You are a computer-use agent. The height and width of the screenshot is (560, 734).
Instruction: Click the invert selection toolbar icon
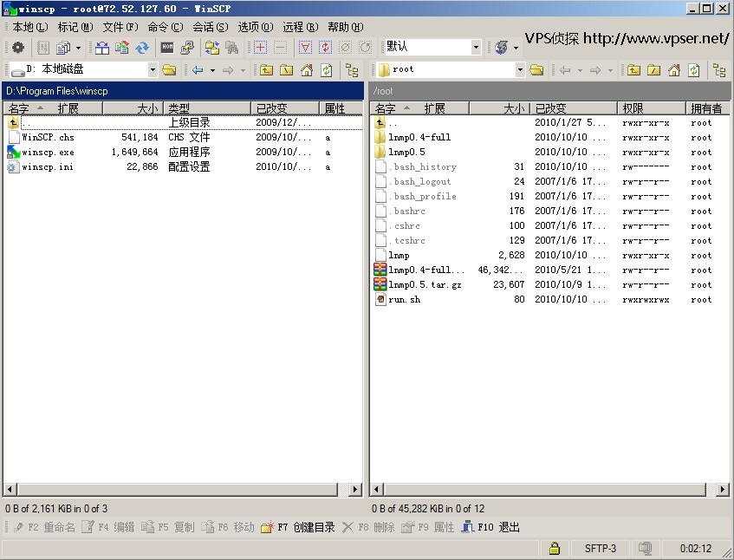tap(325, 48)
